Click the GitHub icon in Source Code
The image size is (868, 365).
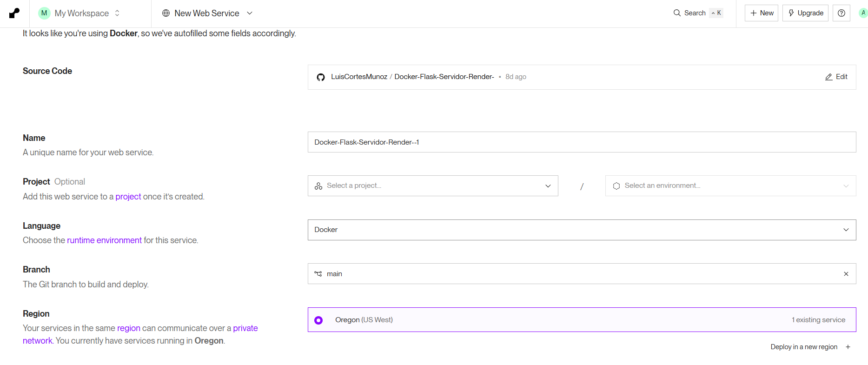coord(321,77)
